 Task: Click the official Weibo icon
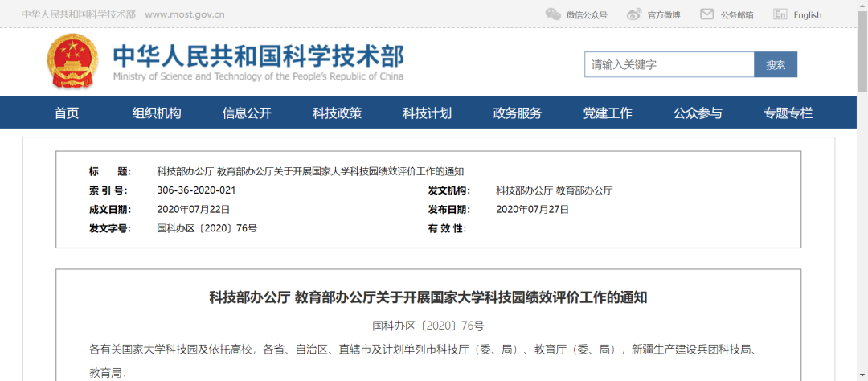634,14
